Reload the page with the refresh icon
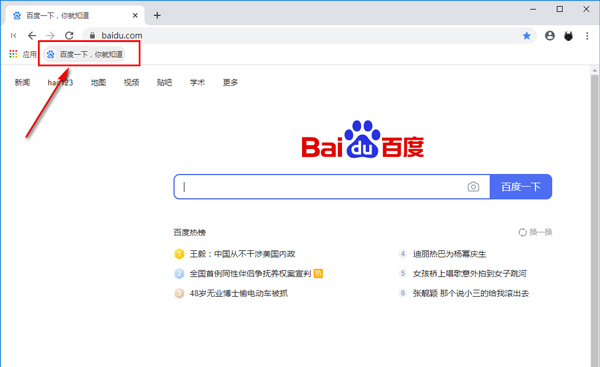This screenshot has width=600, height=367. tap(69, 36)
